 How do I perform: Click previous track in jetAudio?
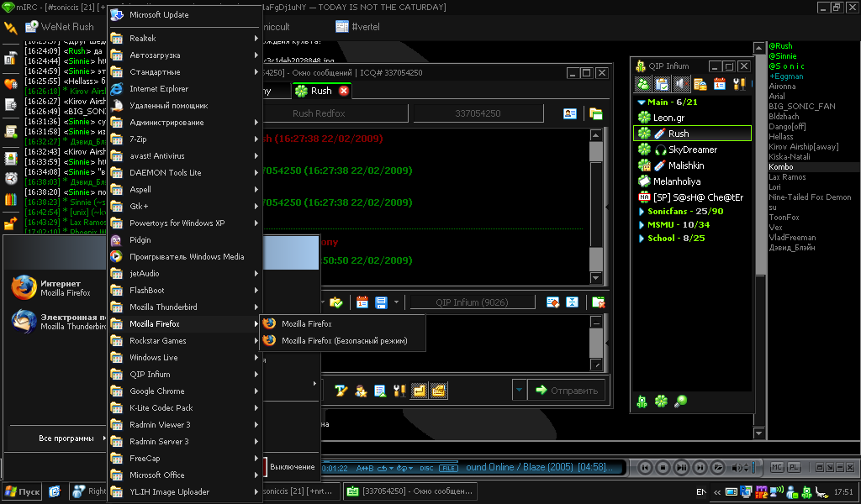(645, 467)
